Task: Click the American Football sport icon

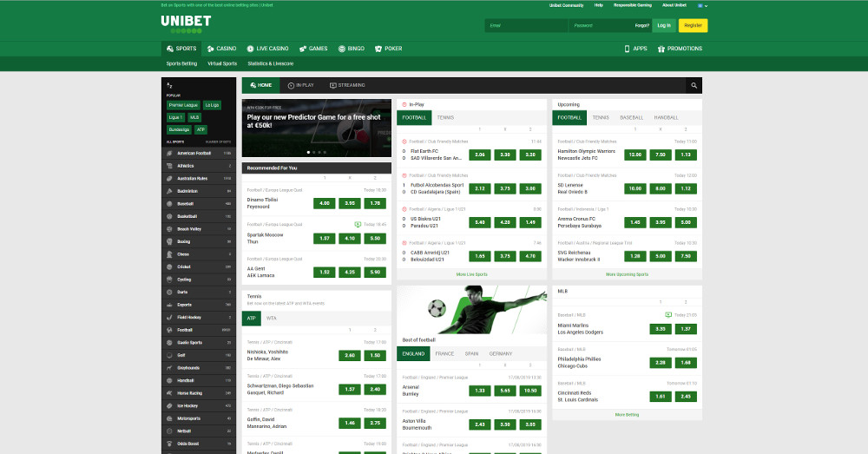Action: tap(170, 154)
